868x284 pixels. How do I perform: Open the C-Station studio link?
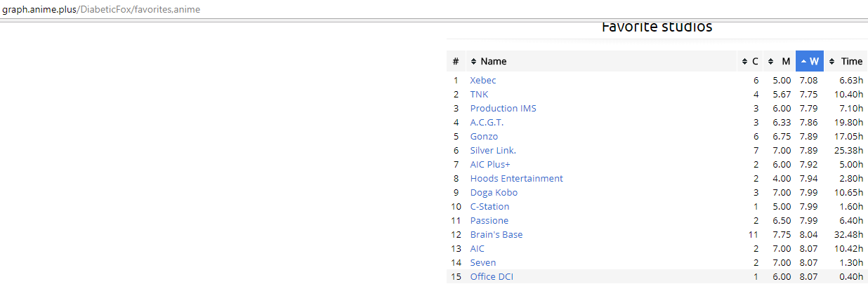(489, 207)
